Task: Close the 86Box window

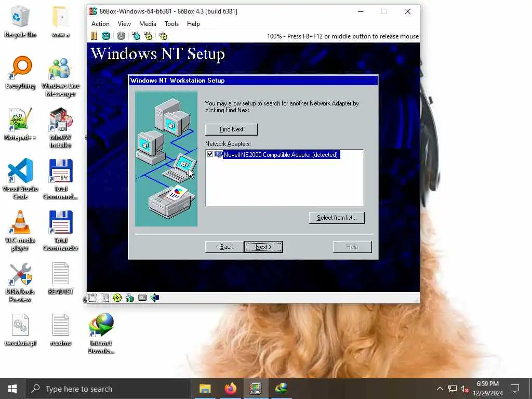Action: click(408, 11)
